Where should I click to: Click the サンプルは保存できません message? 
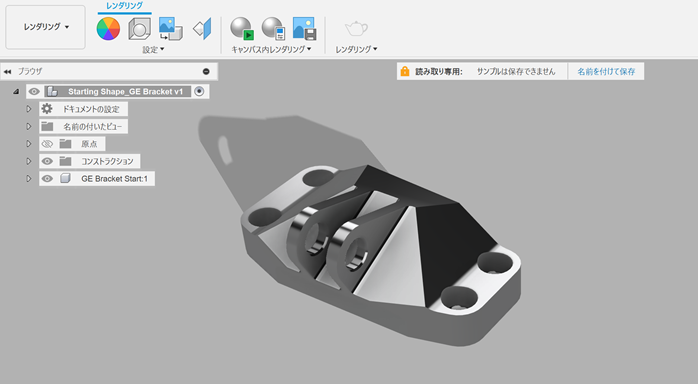pos(516,71)
